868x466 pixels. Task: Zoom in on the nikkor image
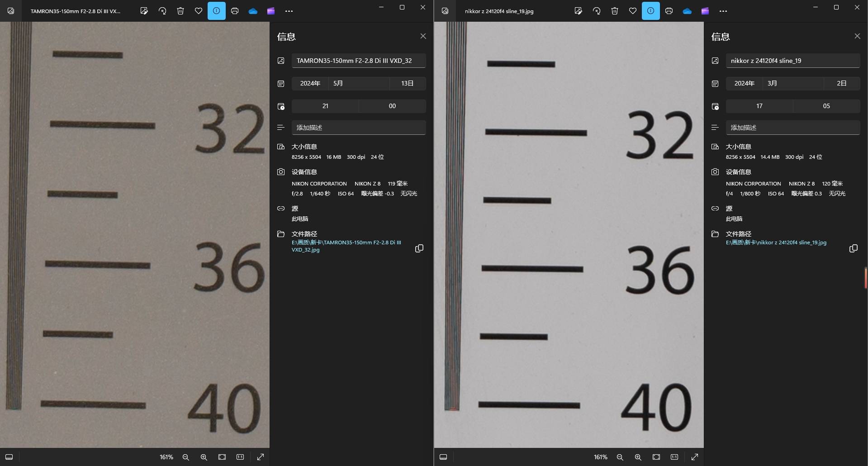(638, 457)
